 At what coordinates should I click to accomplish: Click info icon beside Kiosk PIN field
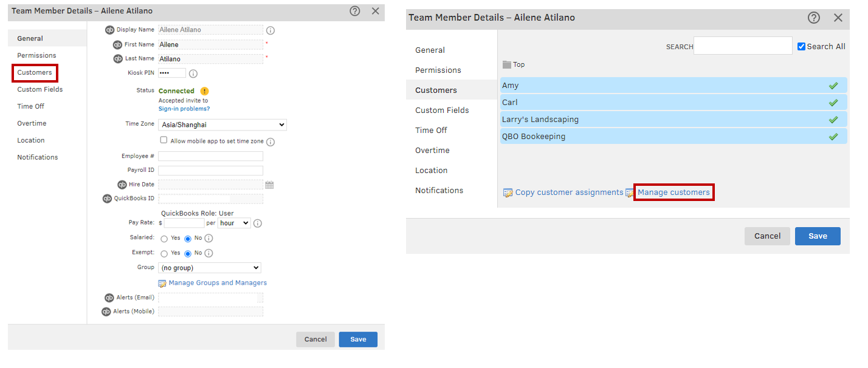click(x=193, y=73)
